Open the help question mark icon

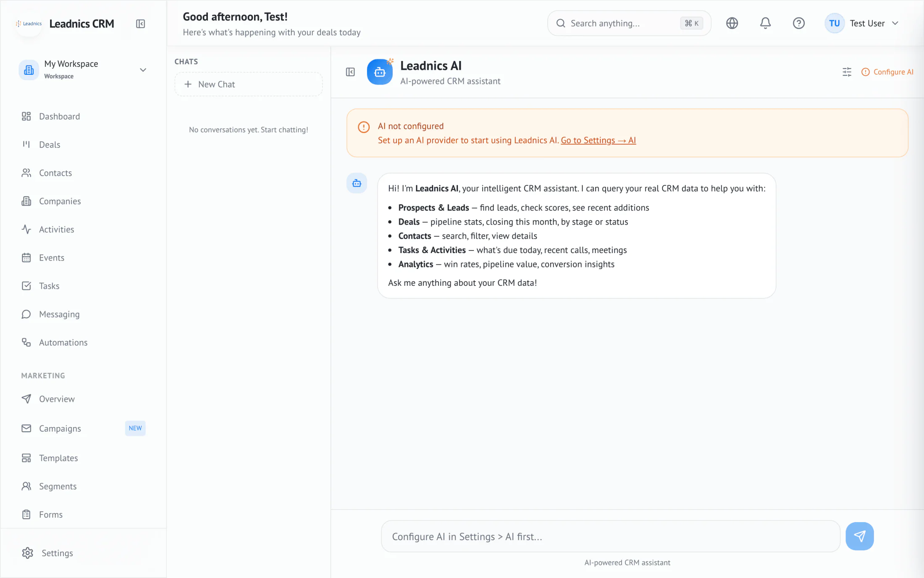798,23
